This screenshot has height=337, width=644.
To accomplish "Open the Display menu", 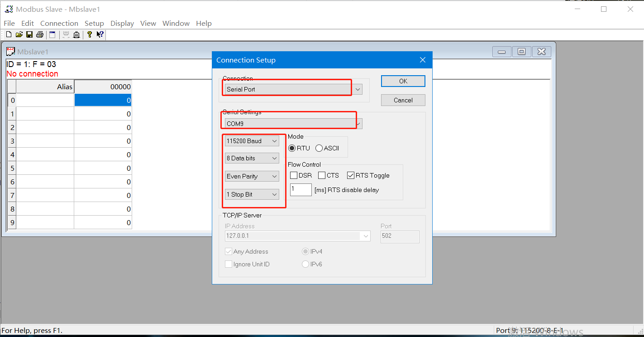I will coord(122,23).
